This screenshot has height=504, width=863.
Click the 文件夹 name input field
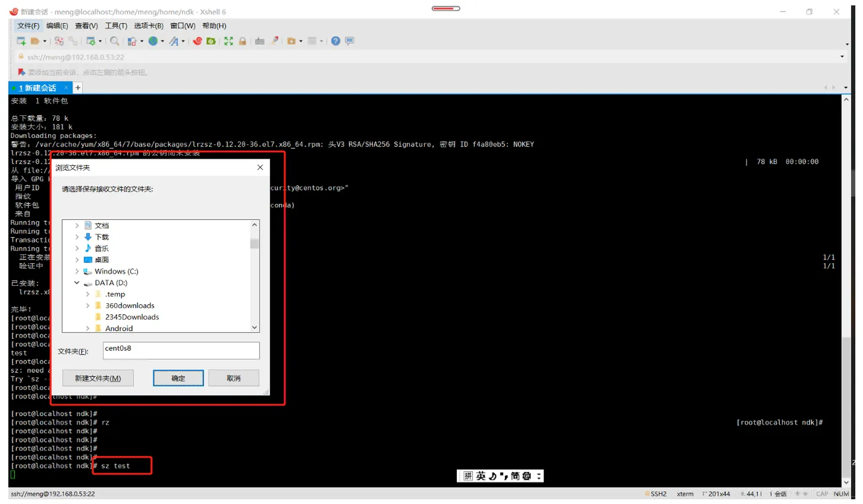tap(181, 351)
